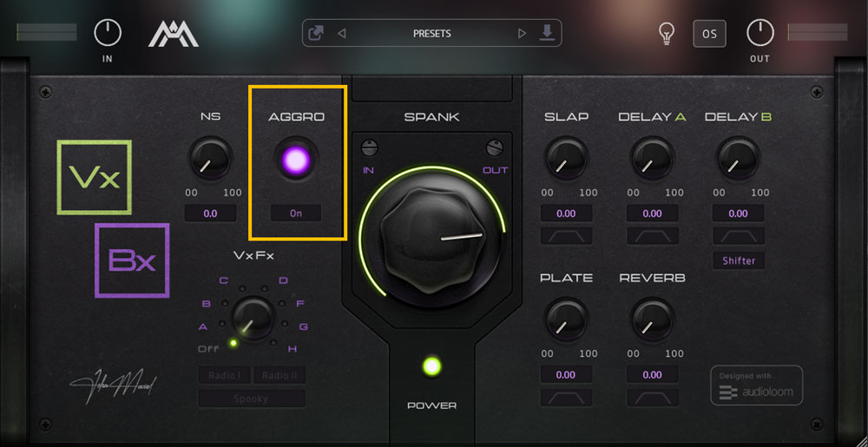The height and width of the screenshot is (447, 868).
Task: Open the SLAP filter shape icon
Action: (x=566, y=236)
